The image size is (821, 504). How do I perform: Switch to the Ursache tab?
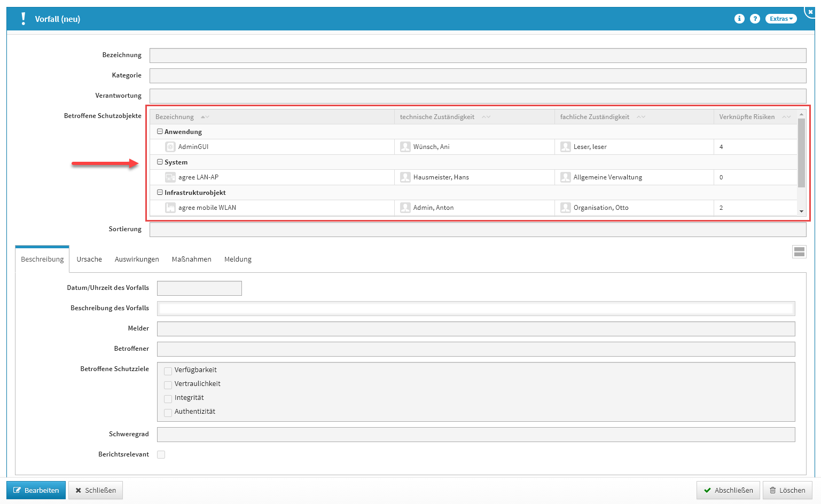tap(89, 259)
